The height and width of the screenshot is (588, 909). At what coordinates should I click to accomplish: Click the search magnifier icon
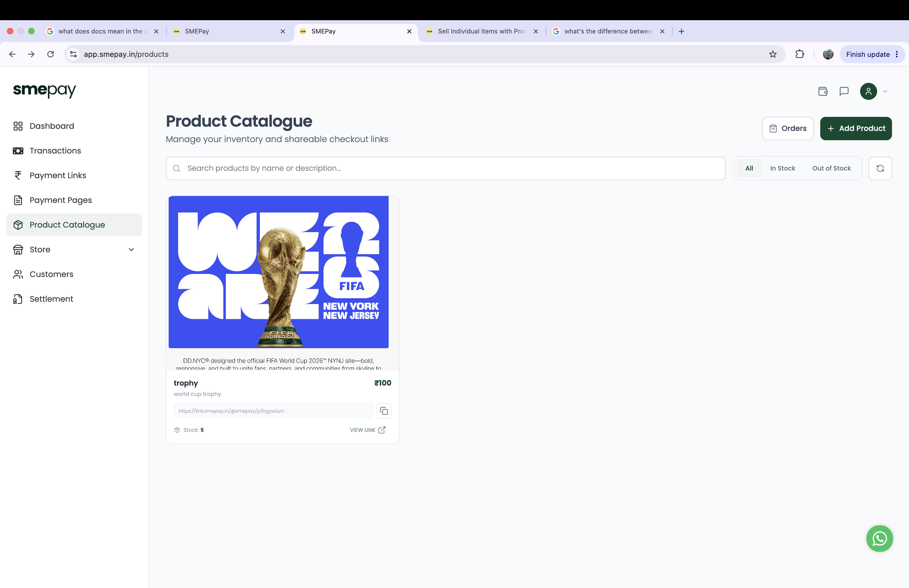coord(176,168)
